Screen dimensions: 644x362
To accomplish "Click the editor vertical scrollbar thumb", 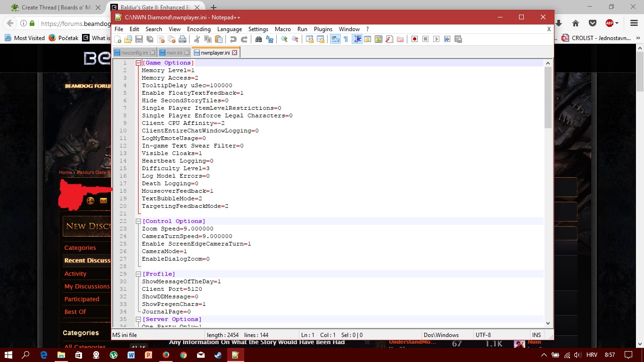I will pos(548,97).
